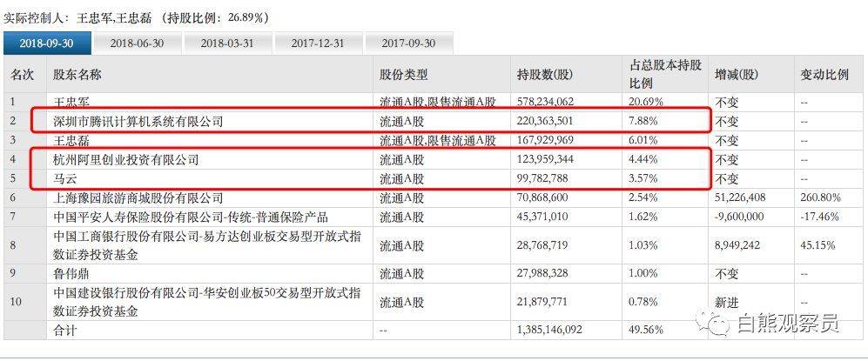Select 杭州阿里创业投资有限公司
The image size is (868, 361).
click(x=125, y=160)
